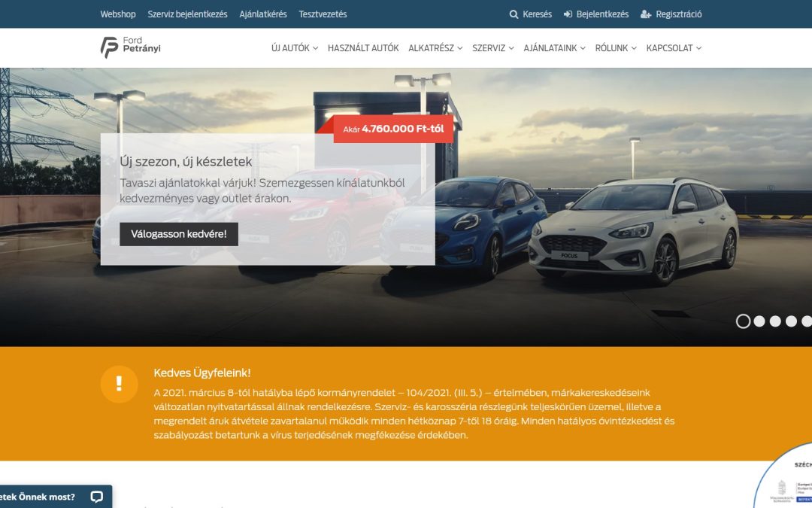Select the first carousel slide dot
This screenshot has height=508, width=812.
(x=743, y=321)
